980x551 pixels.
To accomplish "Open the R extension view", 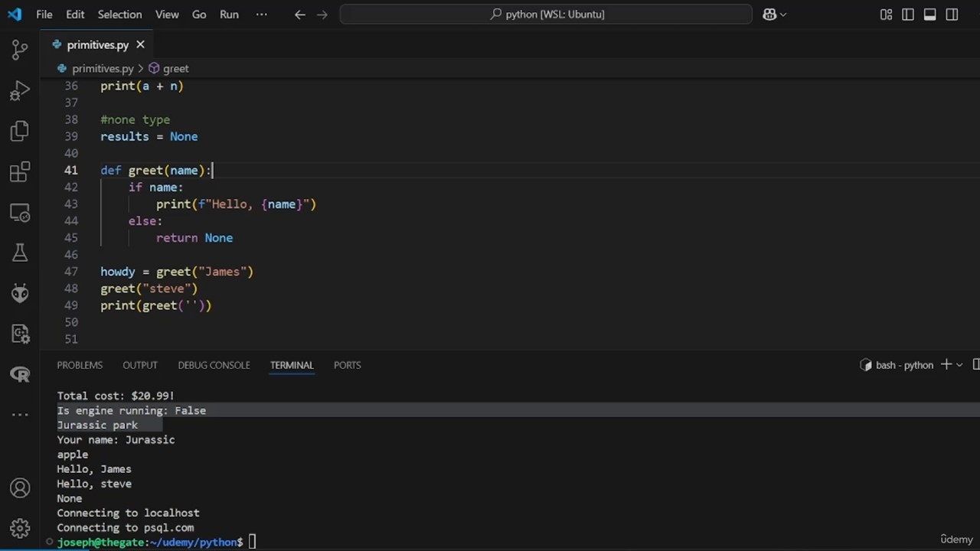I will click(x=20, y=374).
